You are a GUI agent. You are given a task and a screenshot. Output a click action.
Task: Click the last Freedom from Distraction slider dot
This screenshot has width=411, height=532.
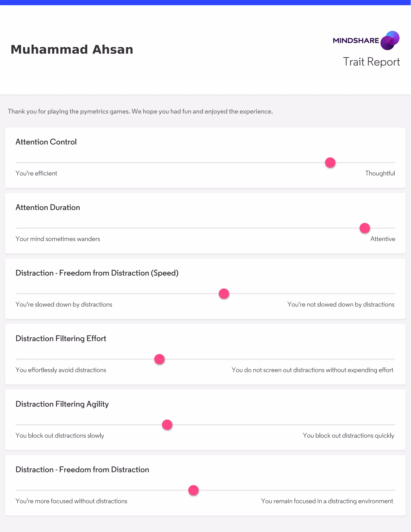click(x=193, y=490)
